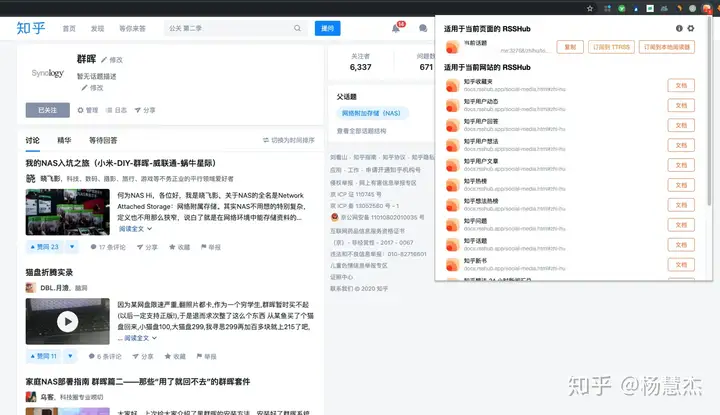Open the 网络附加存储 (NAS) parent topic tag
Viewport: 720px width, 415px height.
(371, 113)
